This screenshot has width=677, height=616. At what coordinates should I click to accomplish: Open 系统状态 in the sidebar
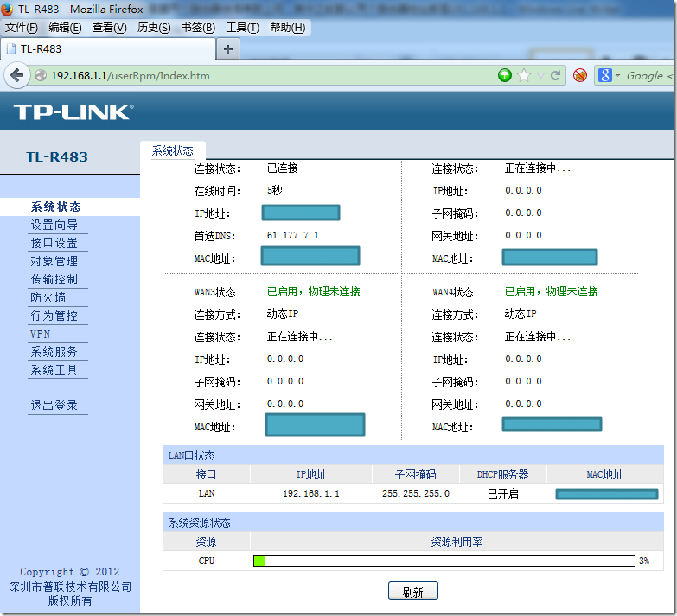[55, 207]
